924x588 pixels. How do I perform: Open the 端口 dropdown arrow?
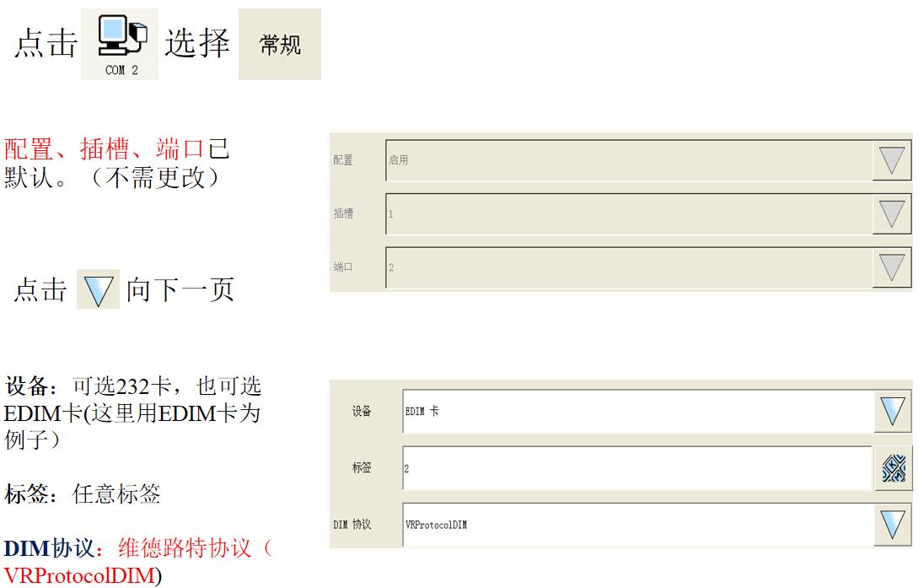(x=892, y=267)
